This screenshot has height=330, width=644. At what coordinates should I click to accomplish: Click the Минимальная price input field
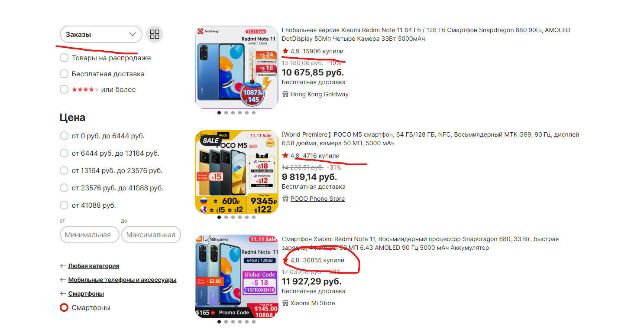pos(90,235)
